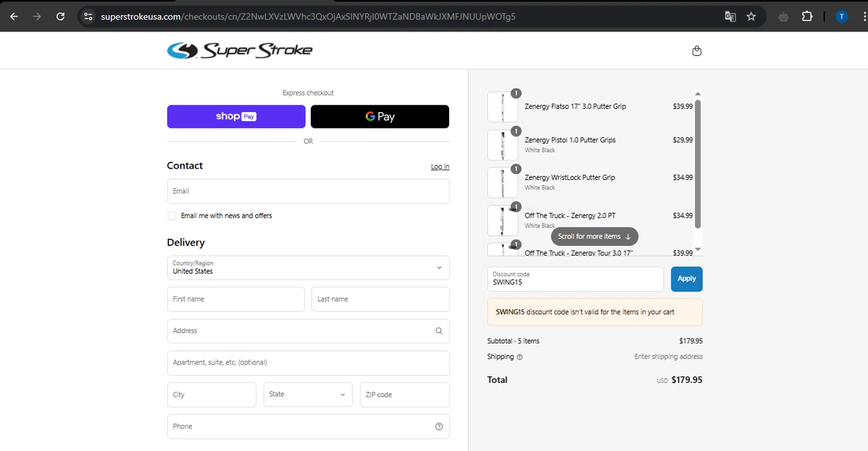Screen dimensions: 868x451
Task: Click the Log in link
Action: [x=440, y=167]
